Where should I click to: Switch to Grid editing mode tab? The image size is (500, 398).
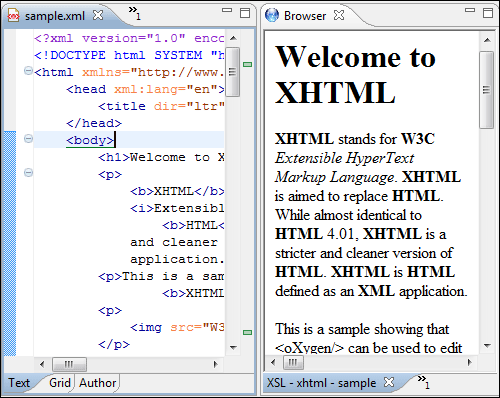(60, 383)
